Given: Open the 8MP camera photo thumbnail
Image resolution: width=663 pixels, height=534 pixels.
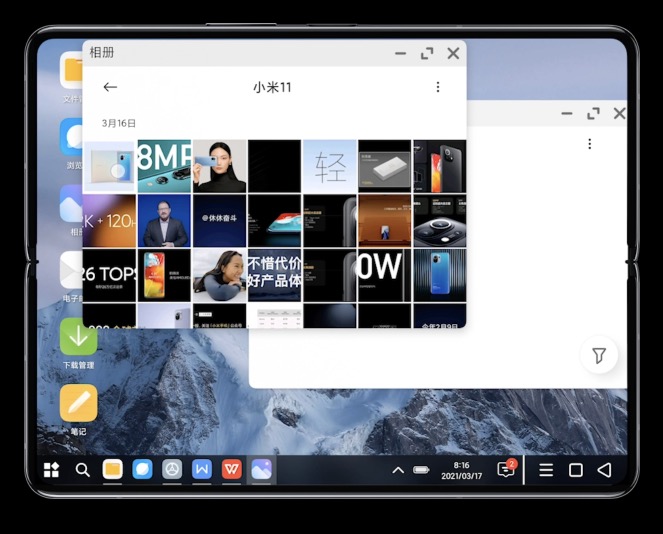Looking at the screenshot, I should 164,165.
